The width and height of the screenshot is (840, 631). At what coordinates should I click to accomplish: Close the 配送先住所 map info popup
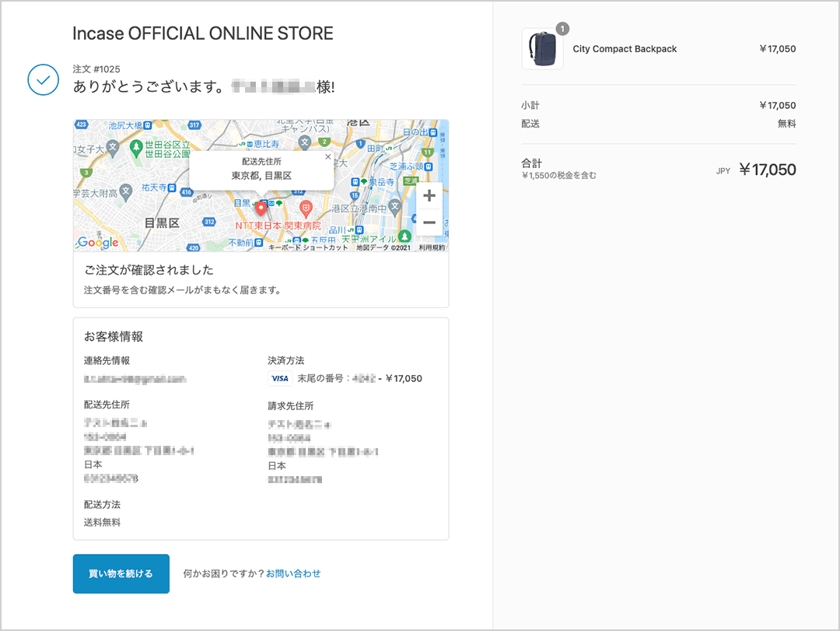(x=327, y=156)
